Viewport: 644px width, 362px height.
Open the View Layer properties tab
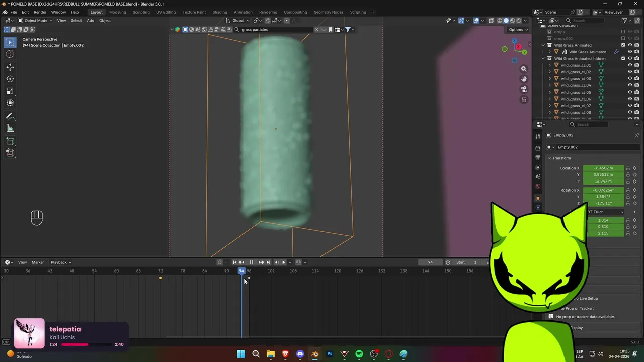click(x=538, y=167)
